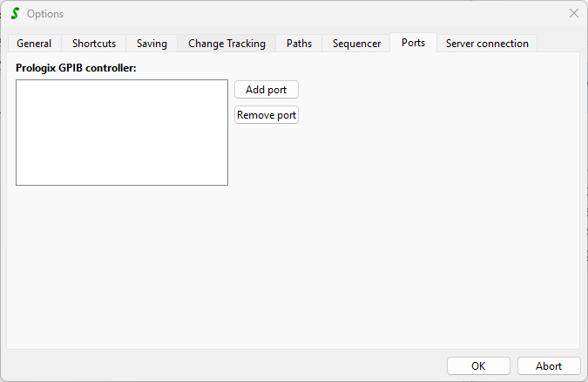Click the Options title text
The width and height of the screenshot is (588, 382).
[45, 14]
